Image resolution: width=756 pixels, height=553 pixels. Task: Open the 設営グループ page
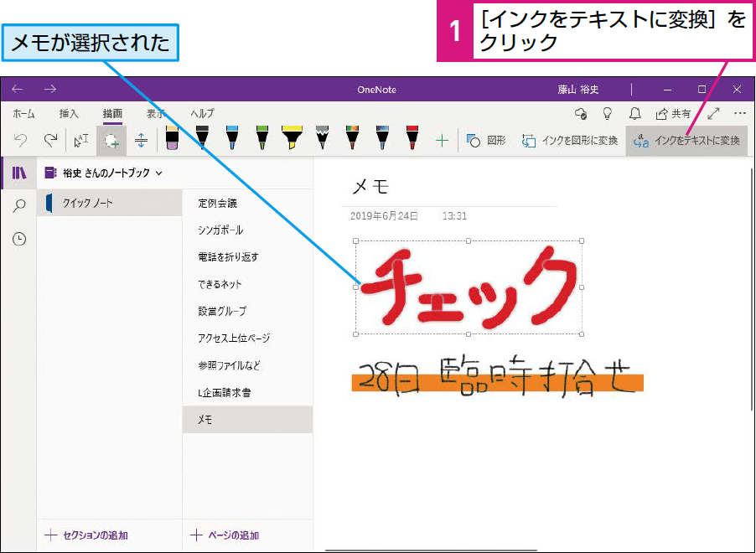tap(247, 311)
